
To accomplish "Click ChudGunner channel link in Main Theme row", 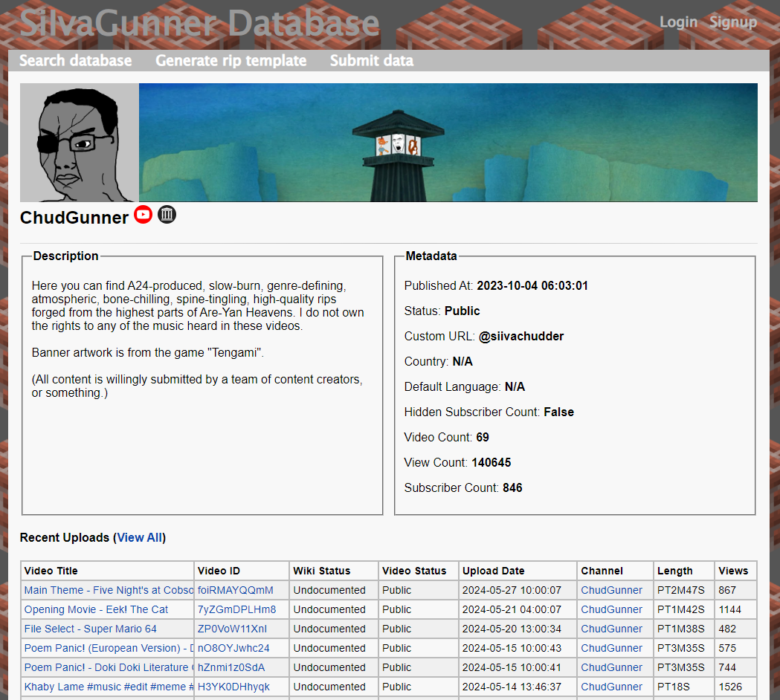I will [x=612, y=590].
